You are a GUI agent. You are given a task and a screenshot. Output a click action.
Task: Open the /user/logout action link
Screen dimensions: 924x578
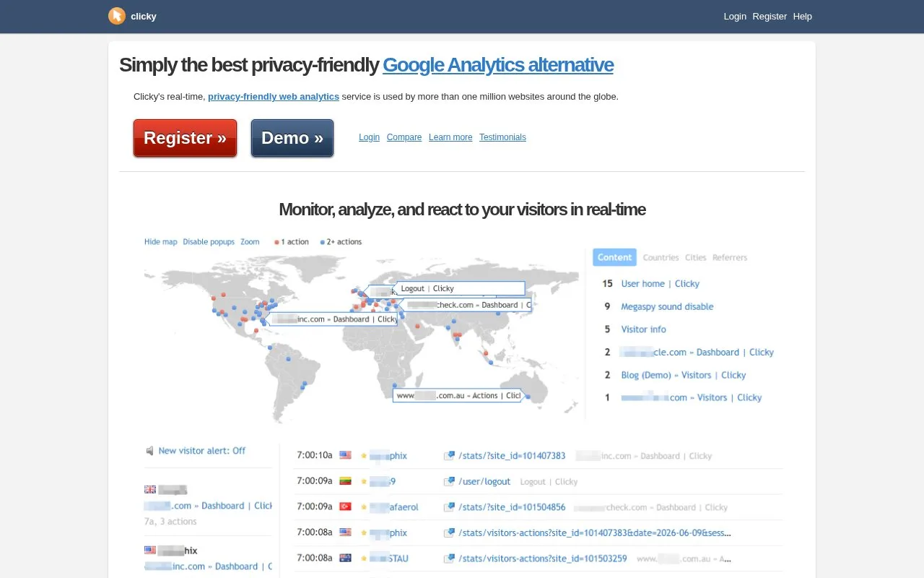tap(484, 482)
